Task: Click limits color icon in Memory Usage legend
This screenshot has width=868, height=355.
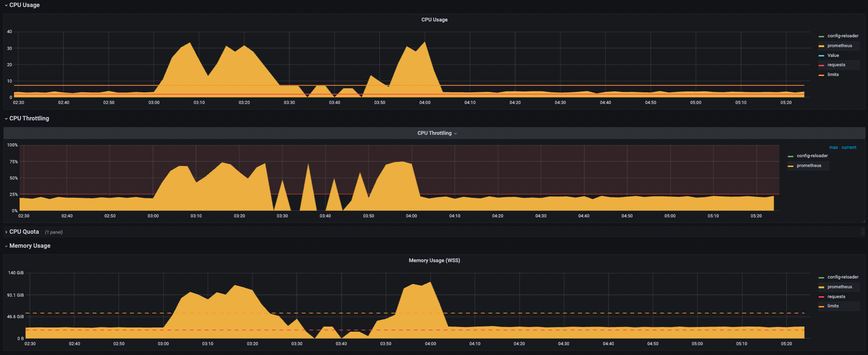Action: click(821, 306)
